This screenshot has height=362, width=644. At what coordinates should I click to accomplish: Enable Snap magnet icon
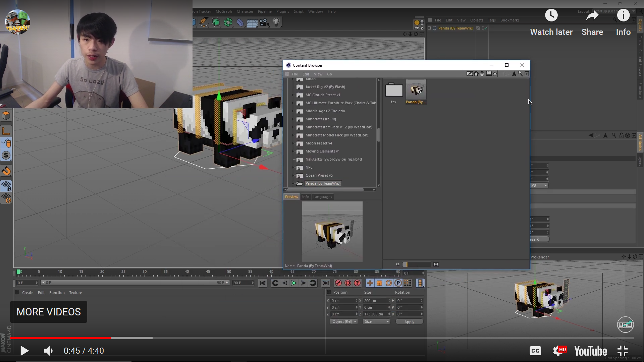(6, 171)
